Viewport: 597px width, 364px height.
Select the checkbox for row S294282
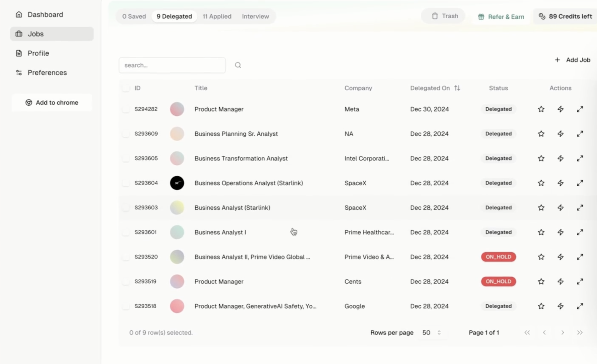pos(126,109)
